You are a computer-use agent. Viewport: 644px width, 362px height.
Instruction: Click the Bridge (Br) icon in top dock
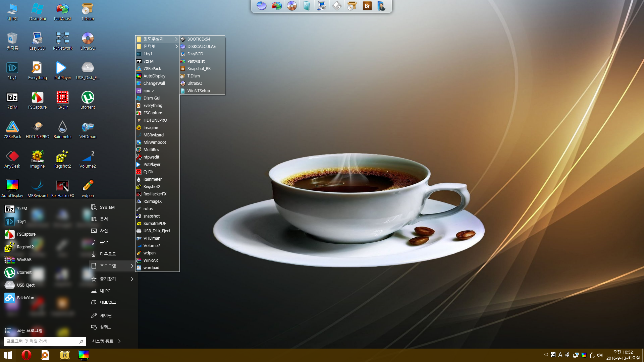pyautogui.click(x=367, y=6)
